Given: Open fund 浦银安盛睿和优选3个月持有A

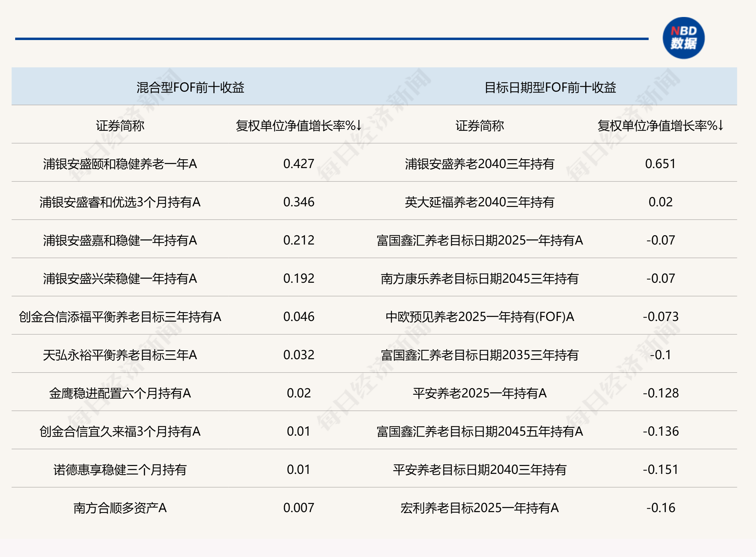Looking at the screenshot, I should point(120,202).
